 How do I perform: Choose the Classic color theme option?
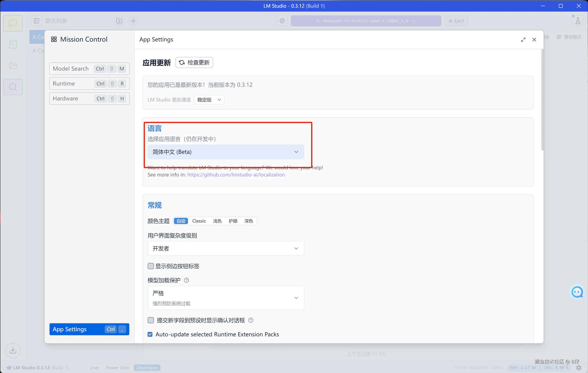tap(199, 221)
